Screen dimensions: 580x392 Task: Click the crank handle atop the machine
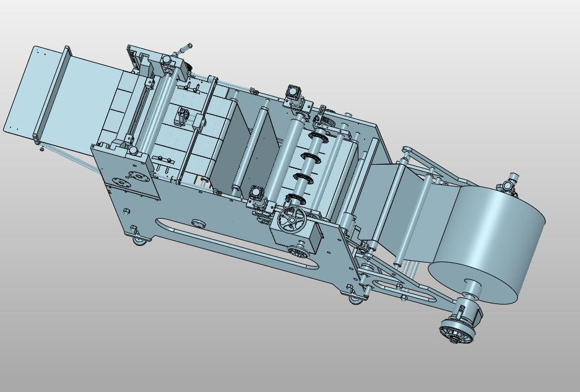183,50
